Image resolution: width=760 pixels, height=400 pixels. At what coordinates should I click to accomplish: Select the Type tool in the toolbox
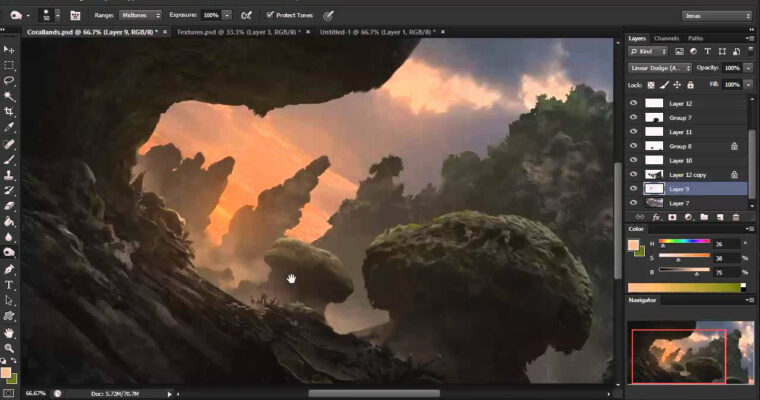(9, 285)
